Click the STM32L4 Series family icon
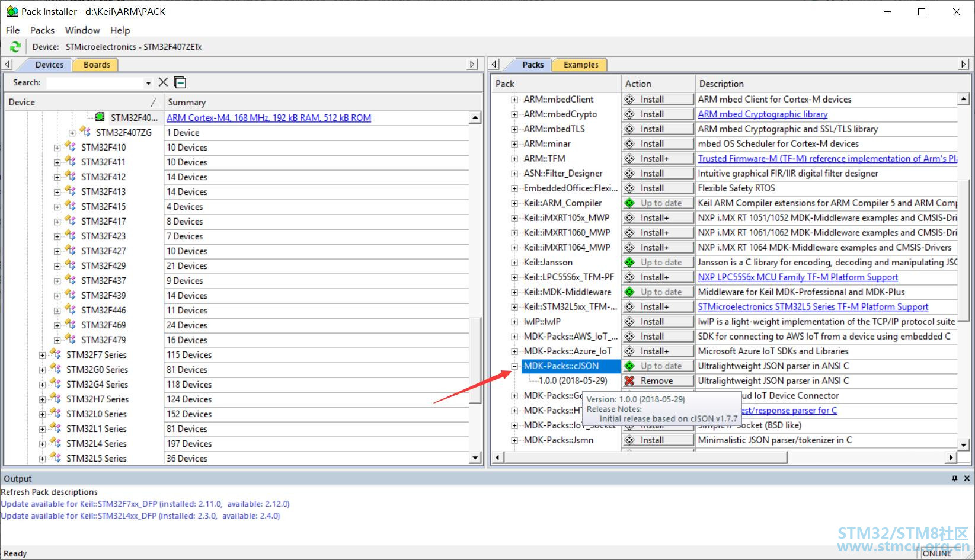Viewport: 975px width, 560px height. point(56,443)
